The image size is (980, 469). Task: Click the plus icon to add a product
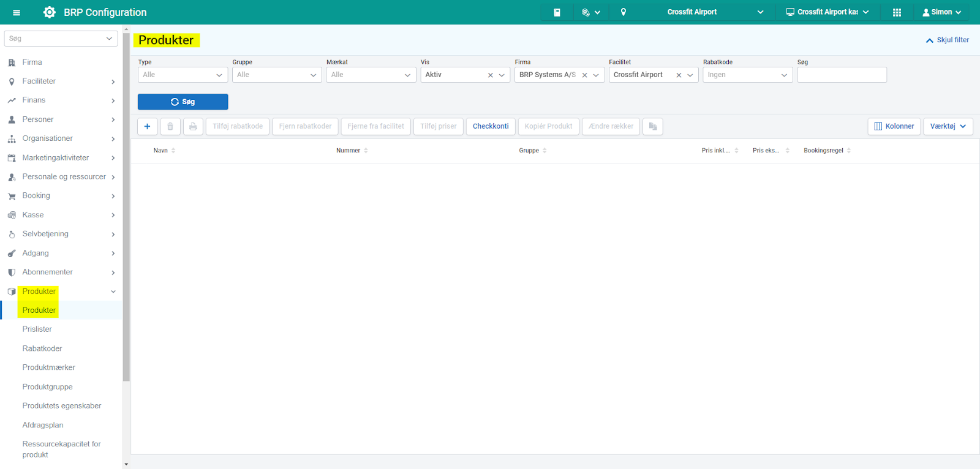147,127
